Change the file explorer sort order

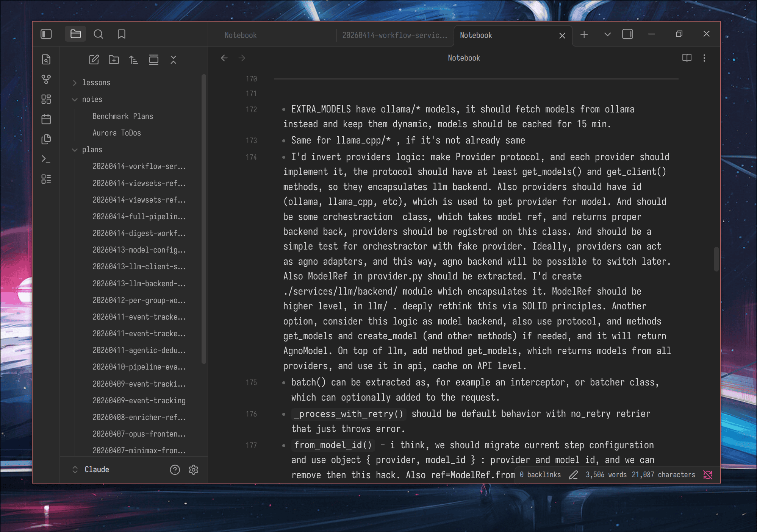[133, 60]
